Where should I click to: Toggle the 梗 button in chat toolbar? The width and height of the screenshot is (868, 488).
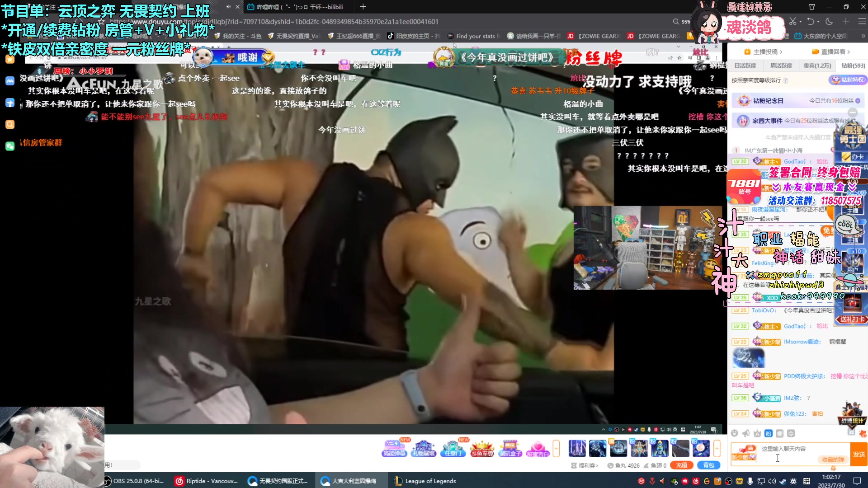tap(780, 433)
